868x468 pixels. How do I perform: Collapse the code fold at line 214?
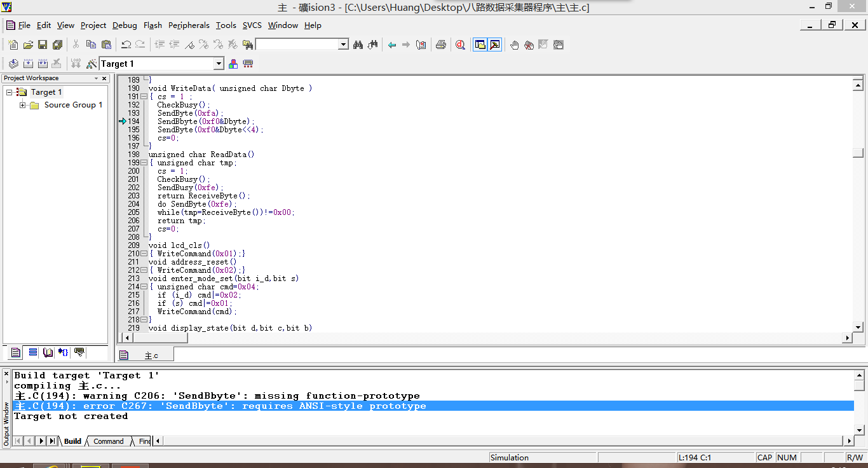(144, 287)
